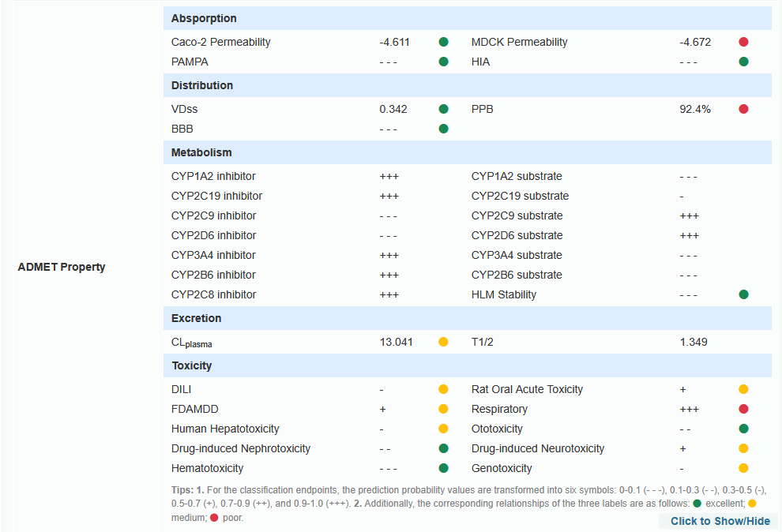The height and width of the screenshot is (532, 782).
Task: Click the red dot next to MDCK Permeability
Action: pos(743,42)
